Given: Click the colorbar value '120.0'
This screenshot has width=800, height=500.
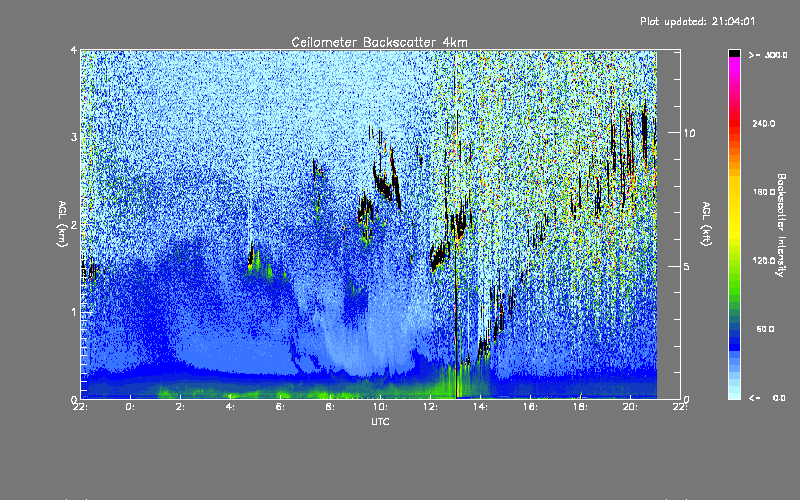Looking at the screenshot, I should (763, 261).
